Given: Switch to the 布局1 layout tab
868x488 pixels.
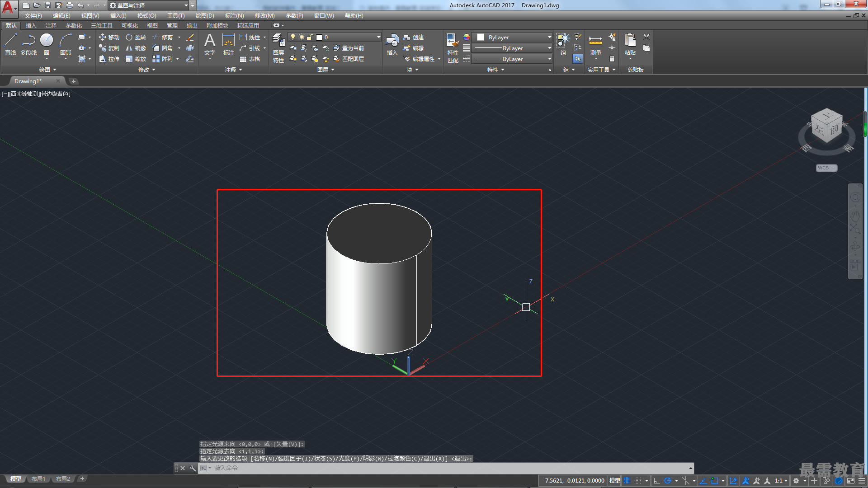Looking at the screenshot, I should [38, 479].
